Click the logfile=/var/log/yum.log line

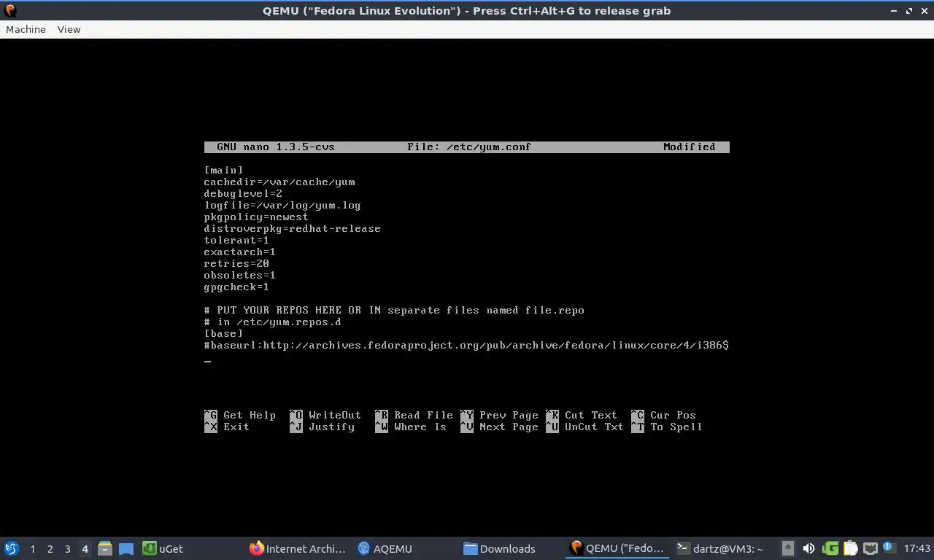(282, 205)
